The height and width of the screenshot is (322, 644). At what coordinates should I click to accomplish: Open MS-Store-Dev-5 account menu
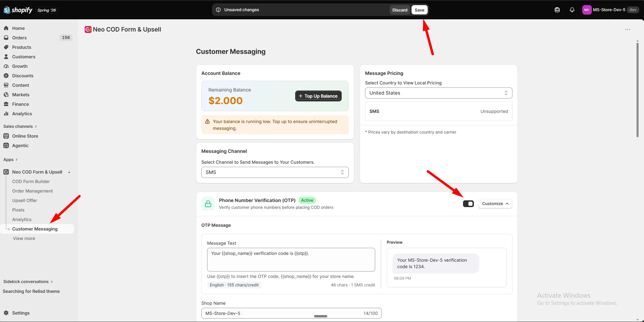611,10
